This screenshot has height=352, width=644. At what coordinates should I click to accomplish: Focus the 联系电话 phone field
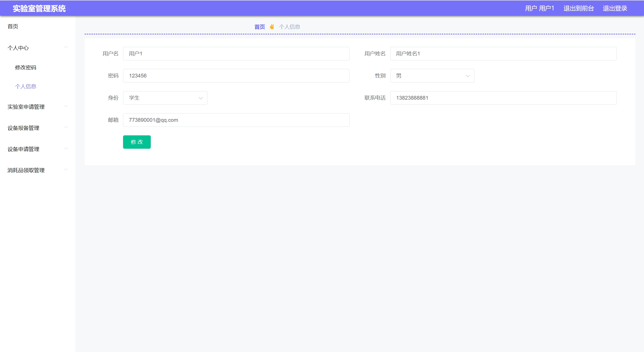[x=503, y=98]
